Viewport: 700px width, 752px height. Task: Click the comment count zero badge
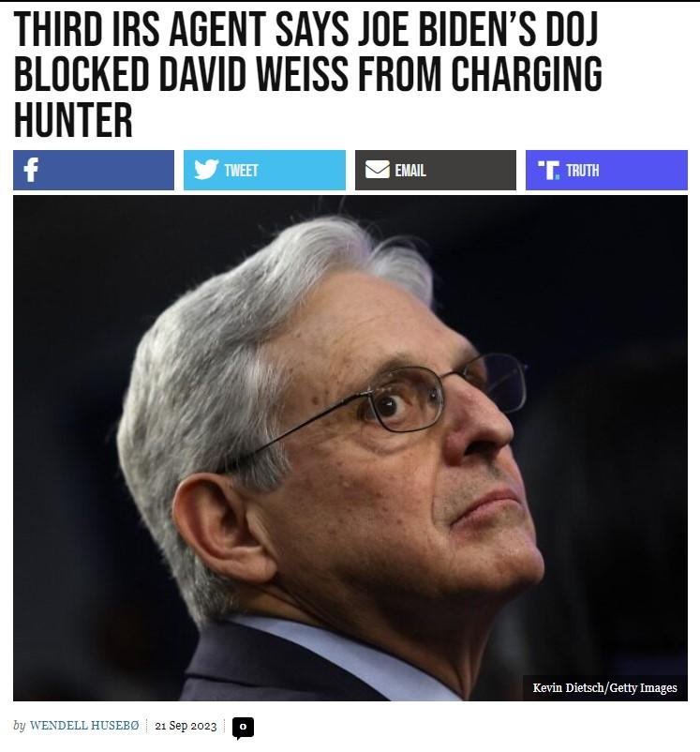pos(243,727)
